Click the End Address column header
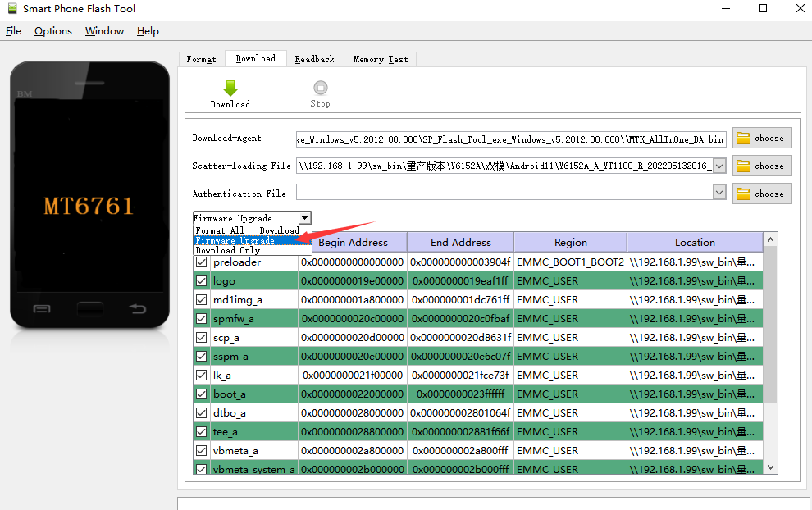Screen dimensions: 812x510 pos(460,243)
